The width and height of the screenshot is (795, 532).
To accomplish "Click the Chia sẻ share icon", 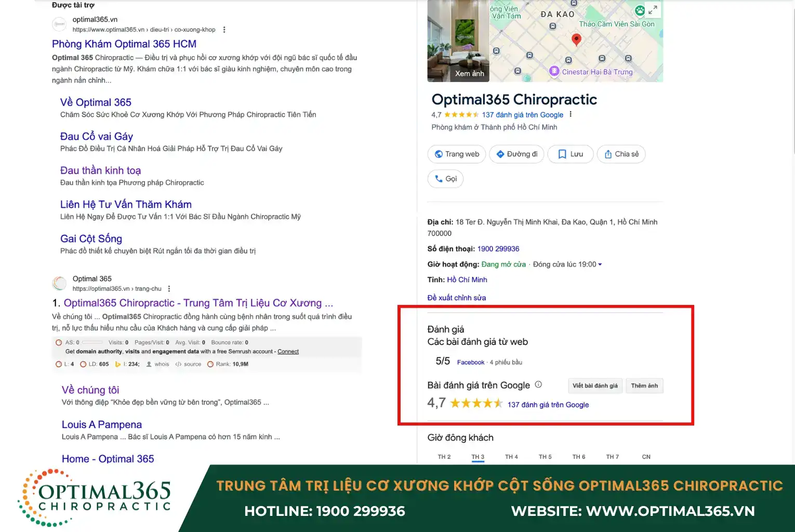I will [608, 154].
